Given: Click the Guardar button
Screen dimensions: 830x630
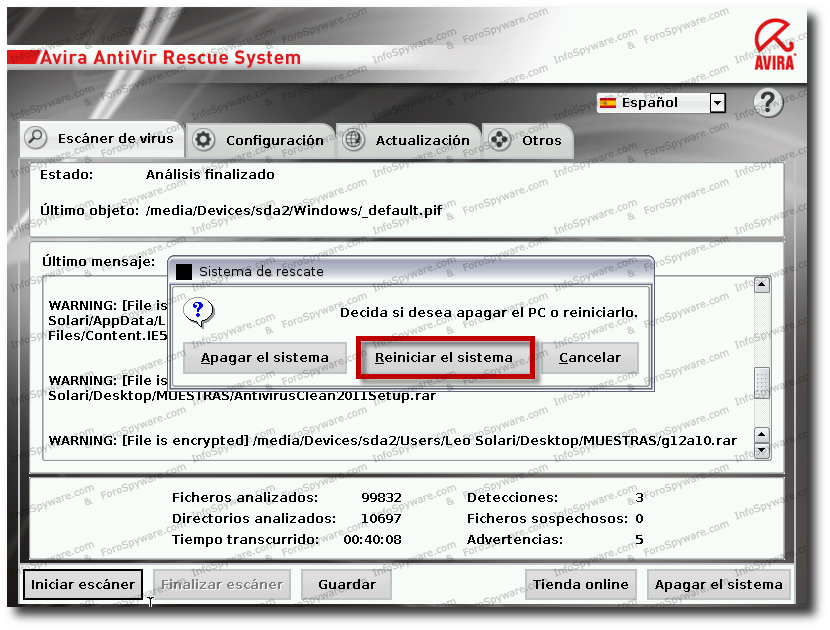Looking at the screenshot, I should pyautogui.click(x=346, y=584).
